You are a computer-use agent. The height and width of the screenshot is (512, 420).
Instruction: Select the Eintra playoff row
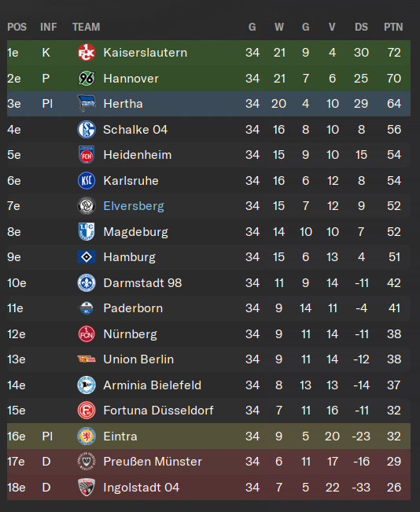208,436
